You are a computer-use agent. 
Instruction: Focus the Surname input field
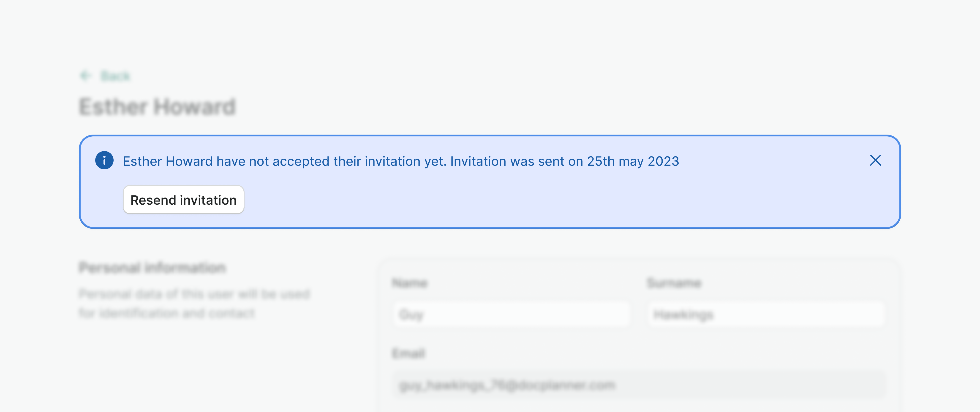click(765, 315)
